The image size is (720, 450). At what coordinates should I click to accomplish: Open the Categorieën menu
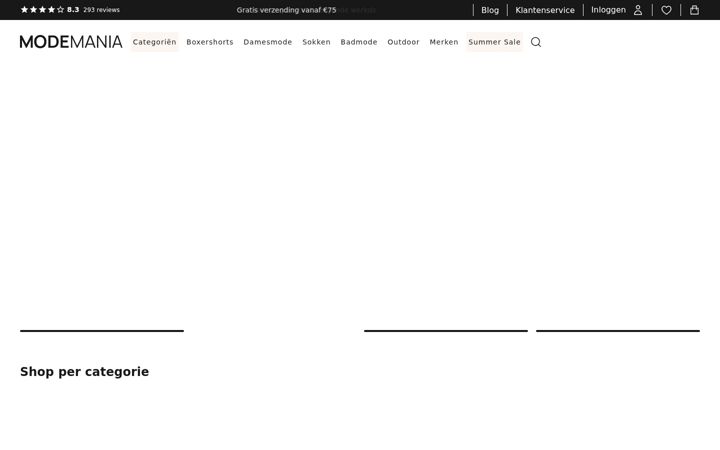coord(154,42)
